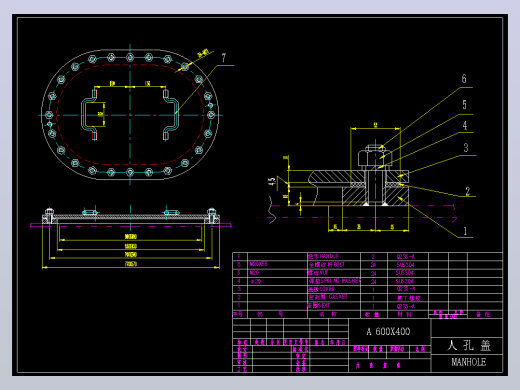This screenshot has height=390, width=520.
Task: Click the MANHOLE title text
Action: (x=468, y=362)
